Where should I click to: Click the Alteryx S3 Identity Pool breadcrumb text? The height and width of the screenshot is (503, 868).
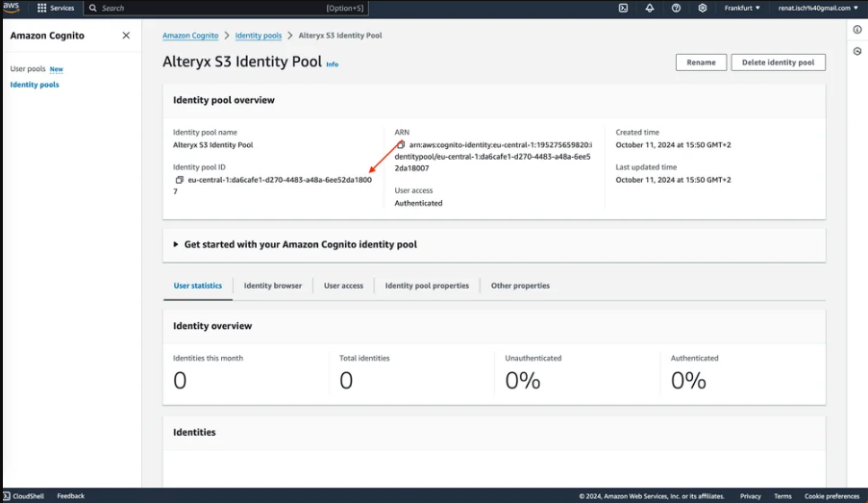click(340, 35)
